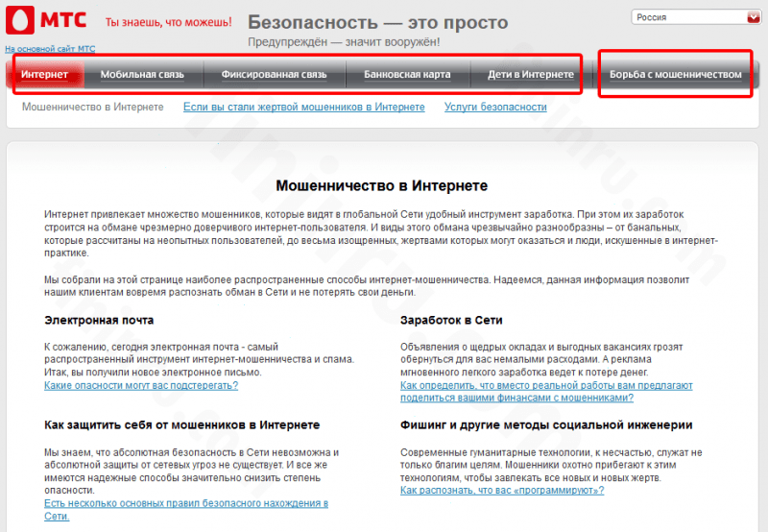Click Есть несколько основных правил безопасного link
This screenshot has height=532, width=768.
coord(186,510)
